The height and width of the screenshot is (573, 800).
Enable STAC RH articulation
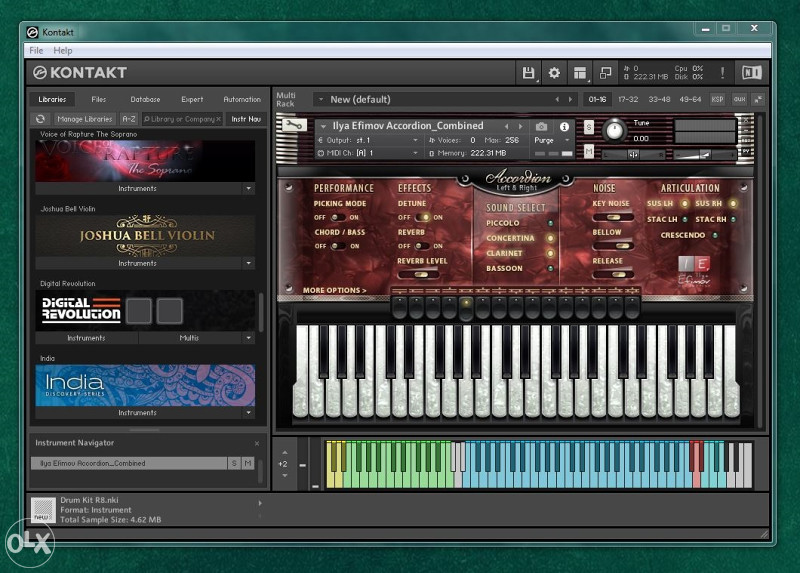coord(733,219)
